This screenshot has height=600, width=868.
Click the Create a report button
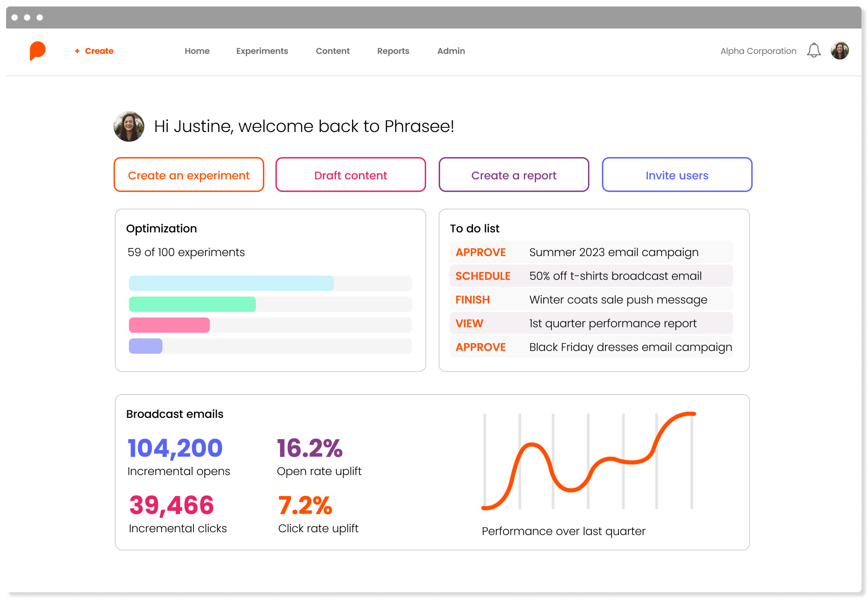pos(514,175)
